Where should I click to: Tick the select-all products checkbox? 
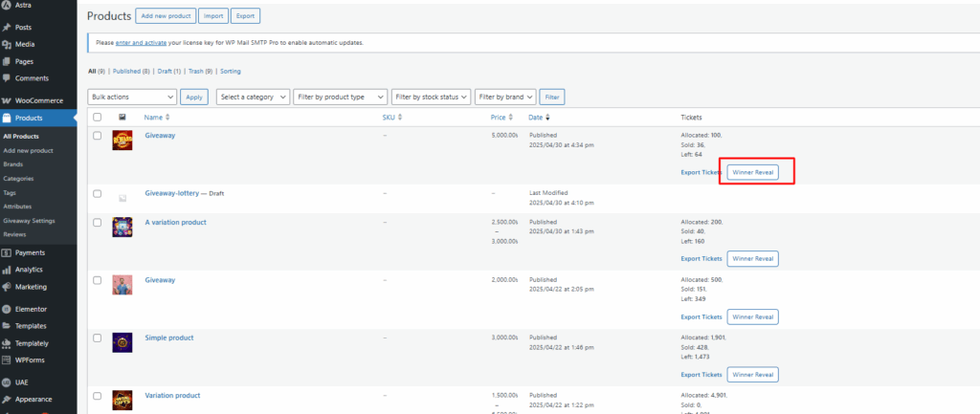pyautogui.click(x=97, y=118)
